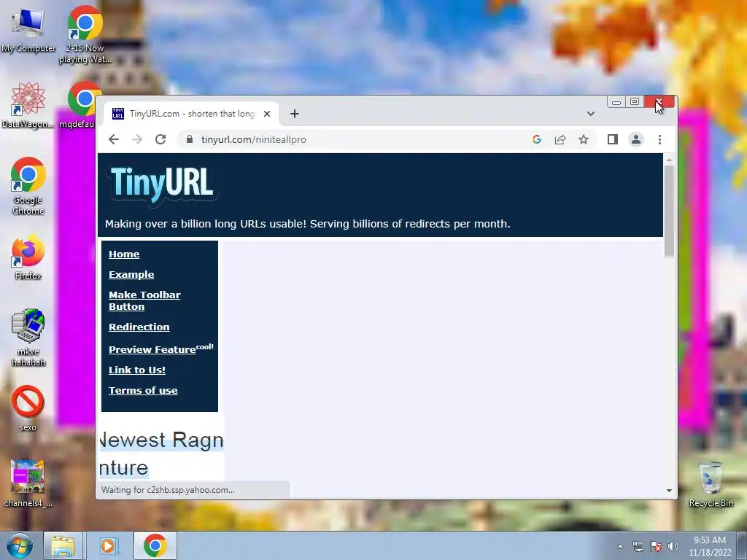Open the tab search dropdown chevron
747x560 pixels.
coord(591,114)
